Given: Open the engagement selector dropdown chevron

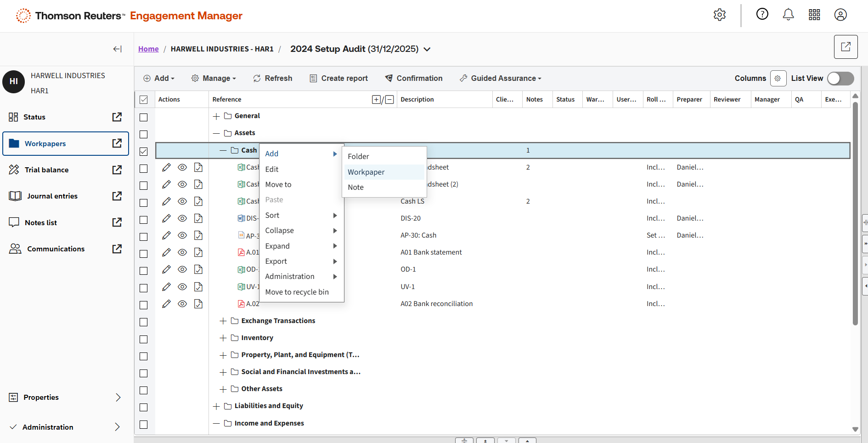Looking at the screenshot, I should 427,50.
